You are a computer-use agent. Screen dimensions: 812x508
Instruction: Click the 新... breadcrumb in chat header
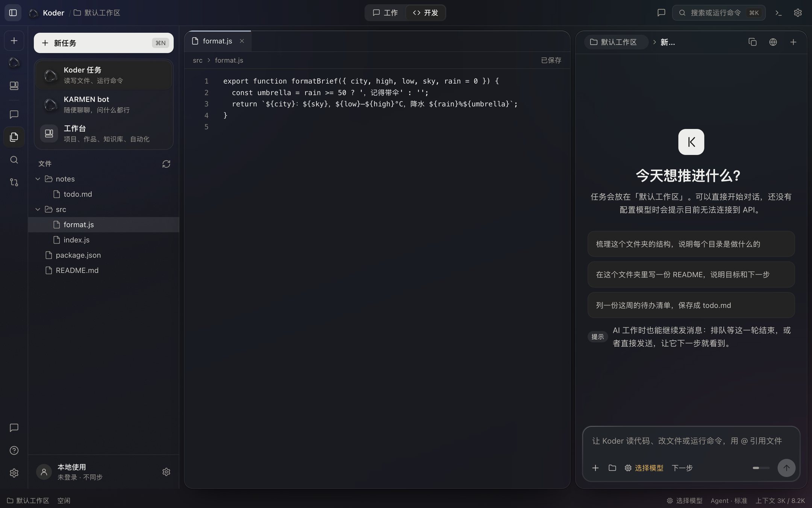point(668,42)
